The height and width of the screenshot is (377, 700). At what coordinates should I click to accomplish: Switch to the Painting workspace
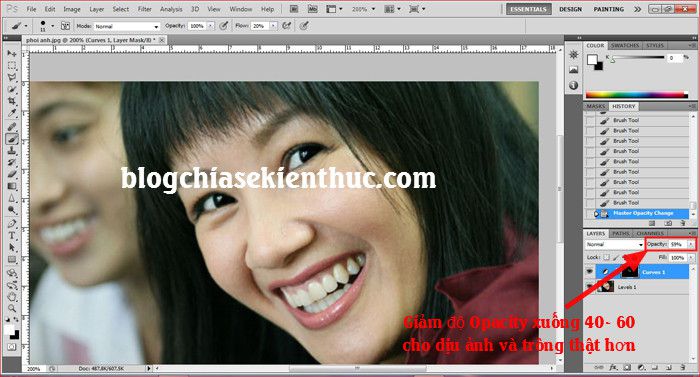608,9
